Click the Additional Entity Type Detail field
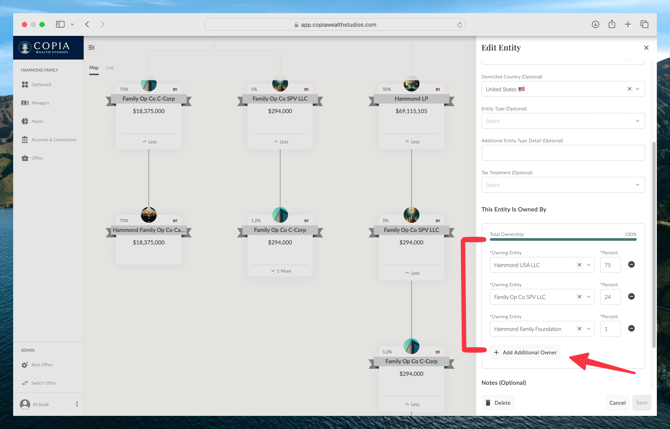 click(562, 153)
